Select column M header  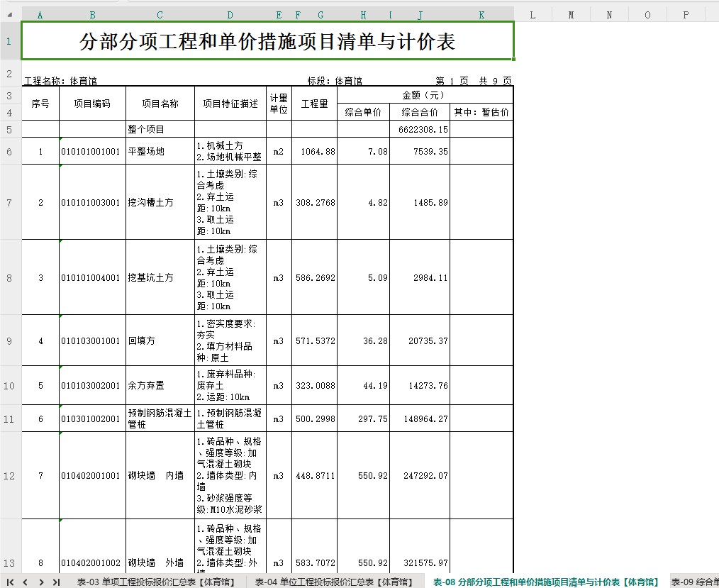tap(571, 15)
